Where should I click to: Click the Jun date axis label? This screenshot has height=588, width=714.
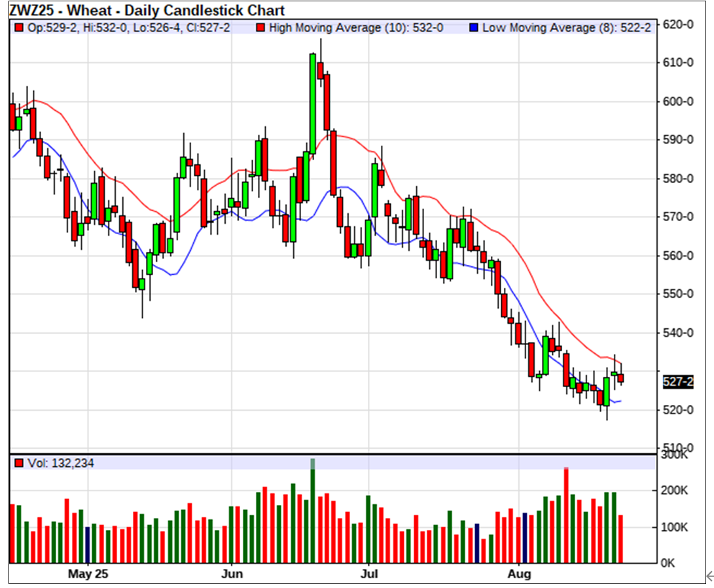point(232,574)
